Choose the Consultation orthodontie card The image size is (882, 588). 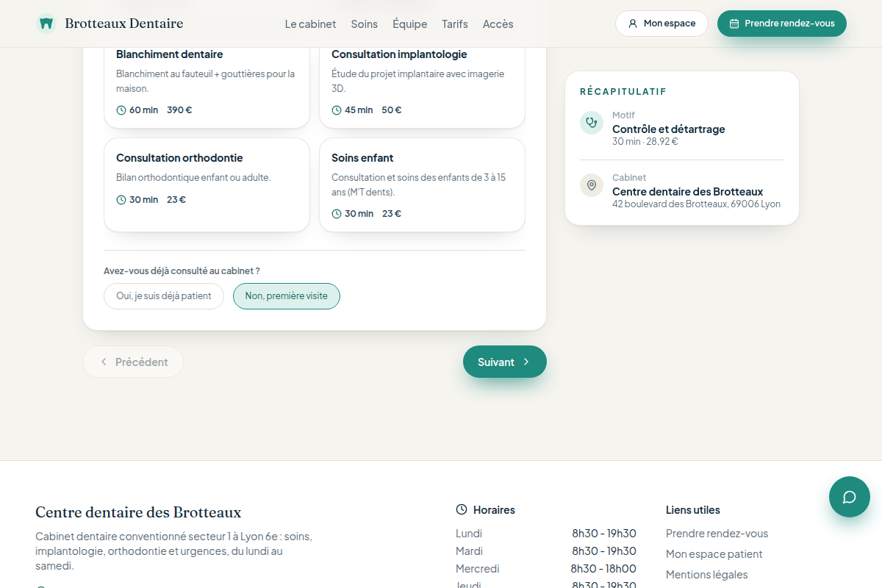click(207, 184)
